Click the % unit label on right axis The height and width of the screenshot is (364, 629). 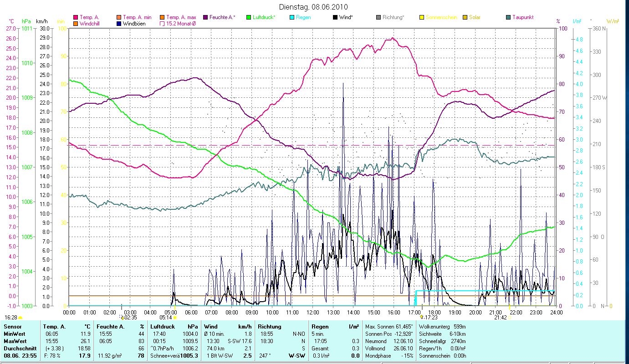(x=558, y=21)
